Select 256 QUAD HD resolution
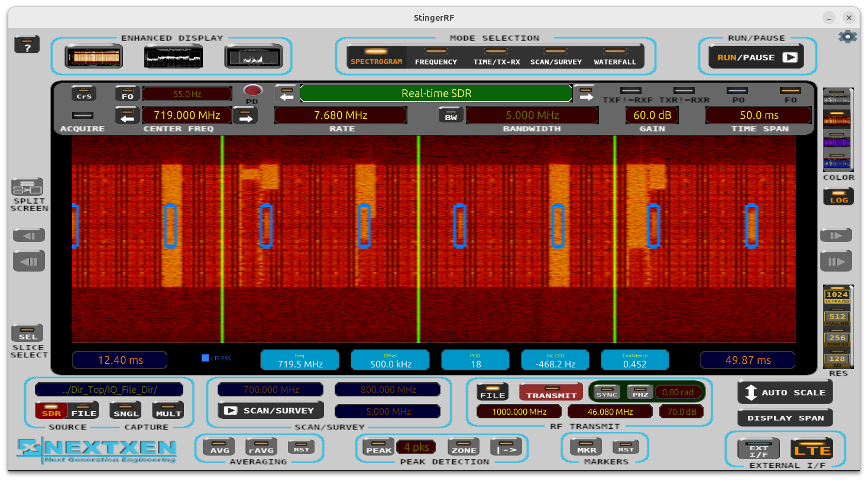Screen dimensions: 868x481 click(837, 339)
